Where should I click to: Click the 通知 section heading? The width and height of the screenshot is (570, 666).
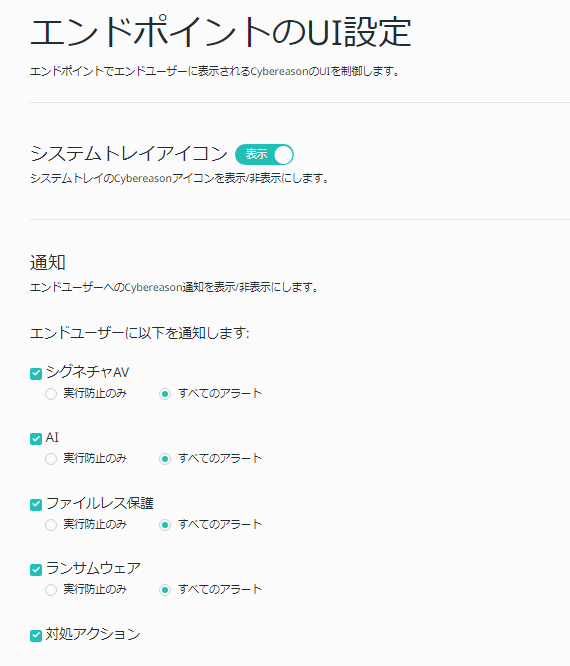coord(48,262)
